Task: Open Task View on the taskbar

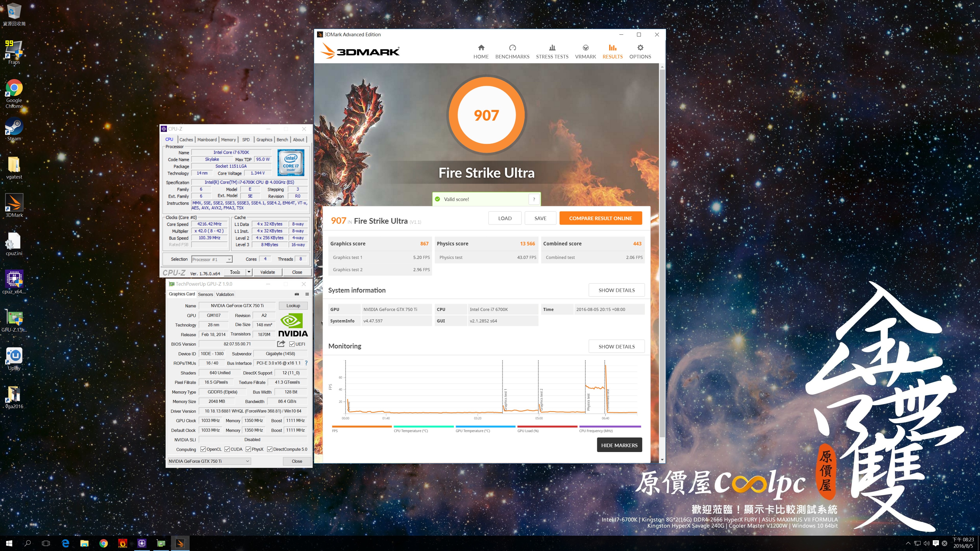Action: pyautogui.click(x=46, y=543)
